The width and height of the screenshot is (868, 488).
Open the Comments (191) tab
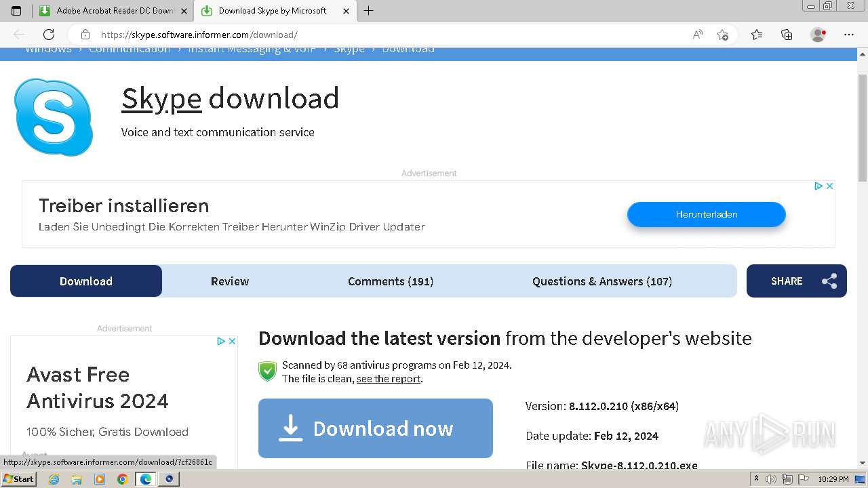(391, 281)
